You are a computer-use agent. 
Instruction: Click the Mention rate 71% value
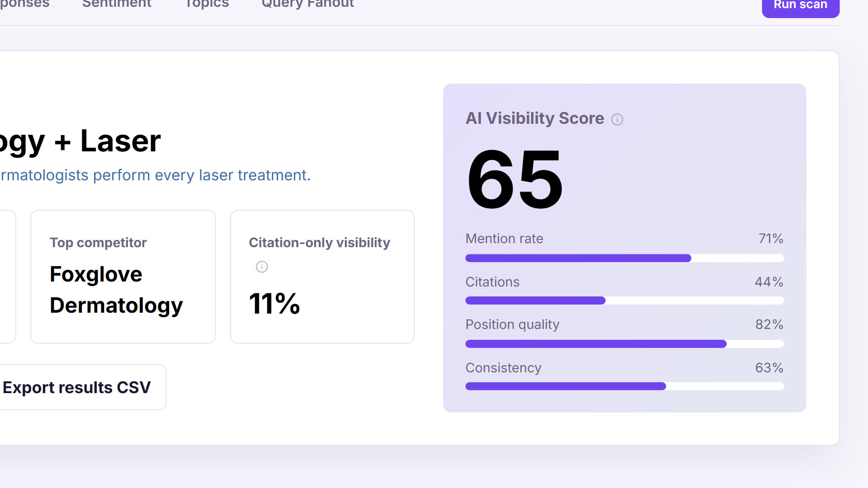click(771, 239)
